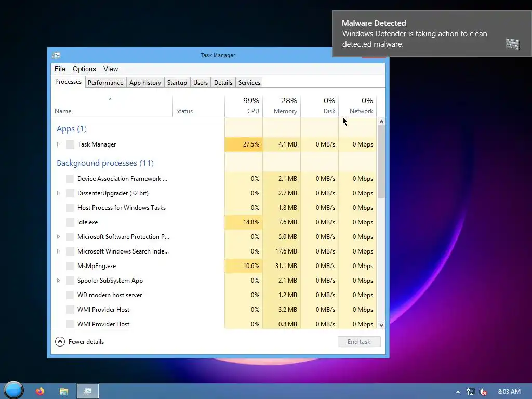
Task: Sort by the Name column header
Action: 112,106
